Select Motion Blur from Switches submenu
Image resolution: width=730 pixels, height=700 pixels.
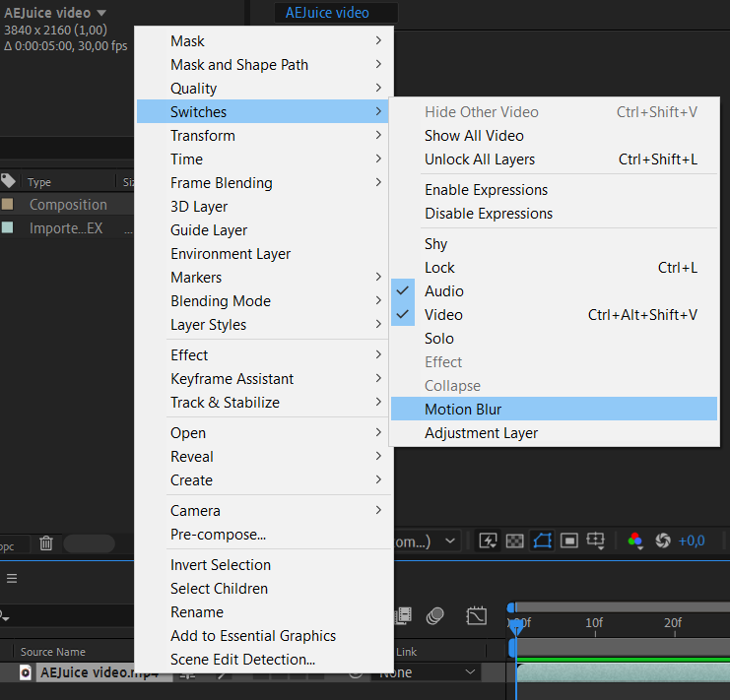pyautogui.click(x=463, y=410)
